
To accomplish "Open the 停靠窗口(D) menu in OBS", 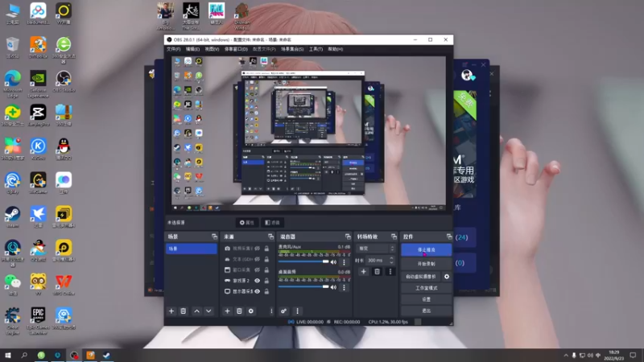I will pos(236,49).
